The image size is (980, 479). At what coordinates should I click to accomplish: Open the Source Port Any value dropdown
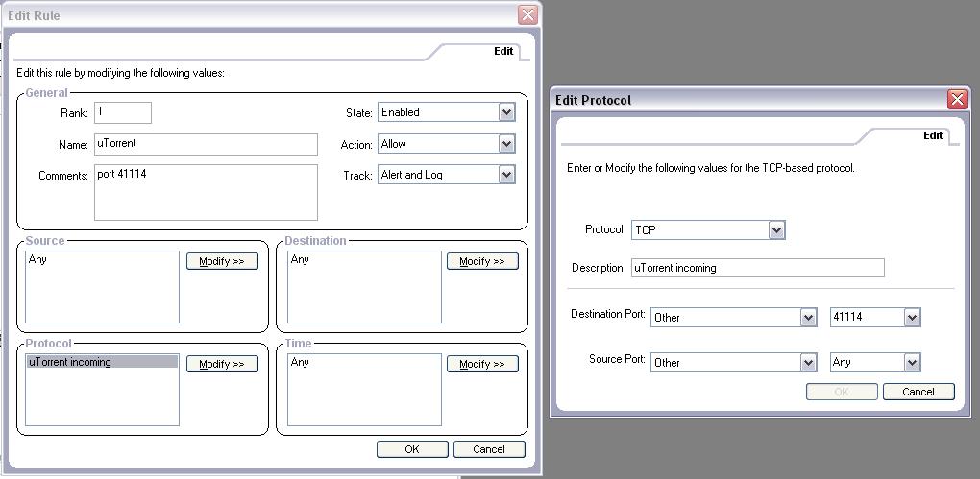click(875, 362)
